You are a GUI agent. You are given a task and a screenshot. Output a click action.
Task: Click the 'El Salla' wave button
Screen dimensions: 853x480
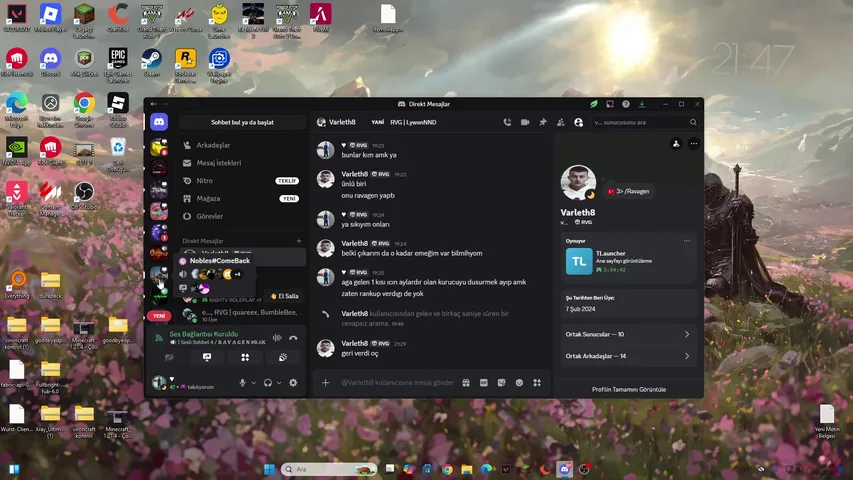click(x=285, y=296)
